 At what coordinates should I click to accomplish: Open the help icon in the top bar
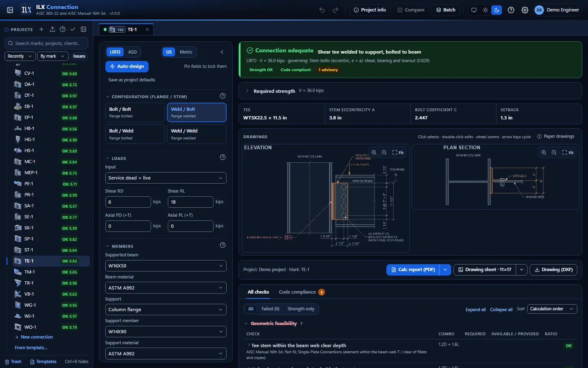pos(511,10)
